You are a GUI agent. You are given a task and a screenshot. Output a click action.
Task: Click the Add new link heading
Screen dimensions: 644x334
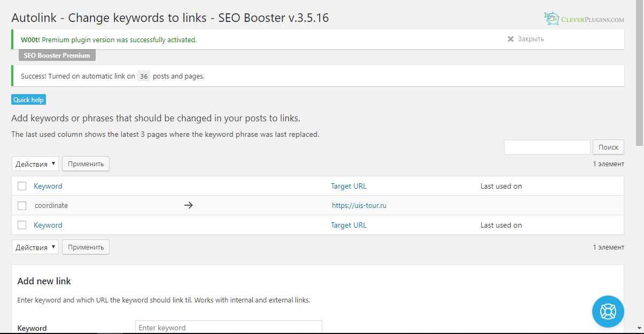[x=44, y=281]
